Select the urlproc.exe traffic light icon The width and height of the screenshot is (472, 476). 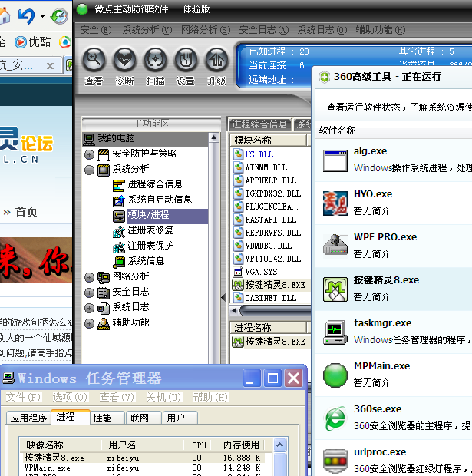pyautogui.click(x=335, y=461)
